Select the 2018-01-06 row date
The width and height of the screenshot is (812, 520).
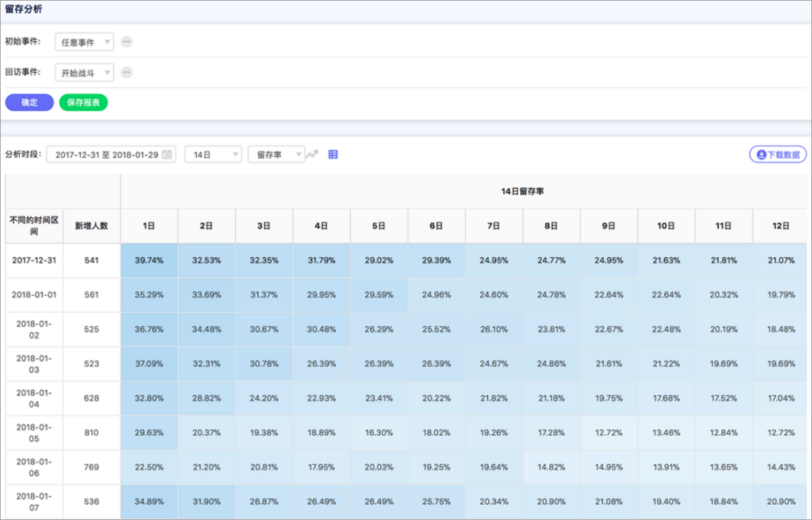tap(34, 467)
